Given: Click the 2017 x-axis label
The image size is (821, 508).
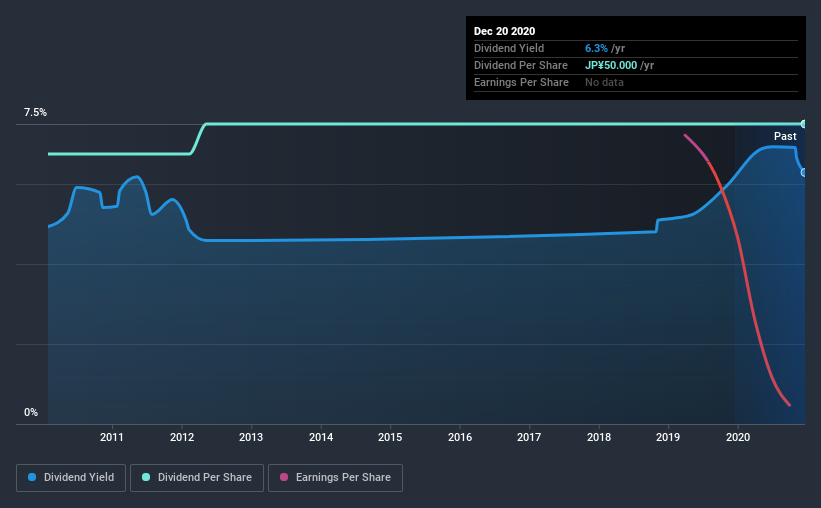Looking at the screenshot, I should point(529,437).
